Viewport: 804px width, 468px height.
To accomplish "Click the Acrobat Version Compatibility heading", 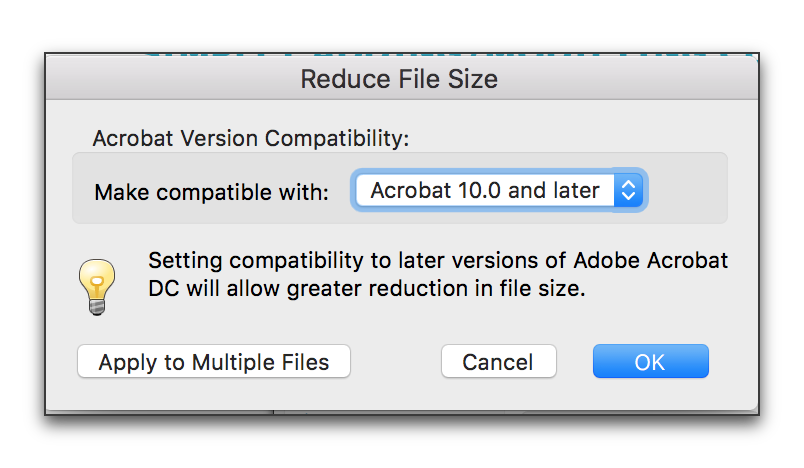I will [251, 138].
